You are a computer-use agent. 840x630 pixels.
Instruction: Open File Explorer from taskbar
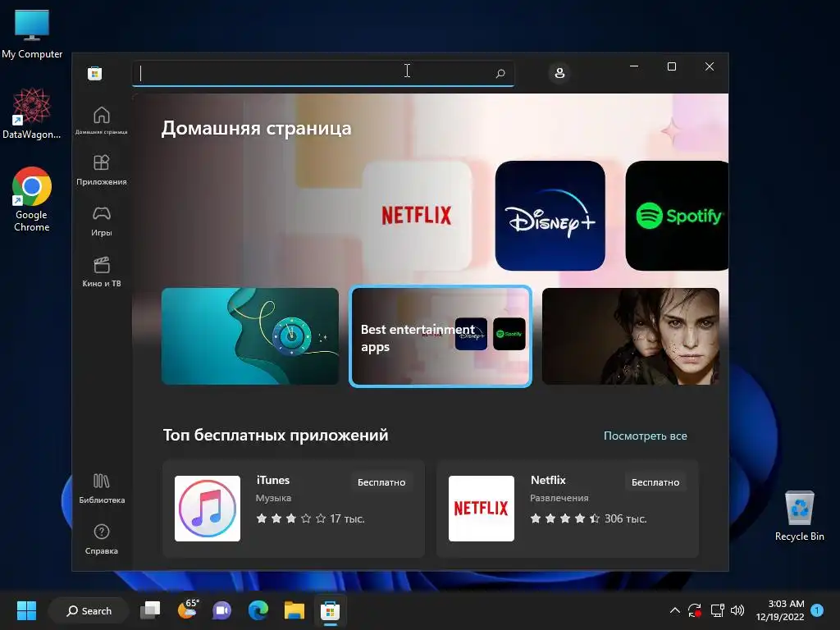coord(294,610)
